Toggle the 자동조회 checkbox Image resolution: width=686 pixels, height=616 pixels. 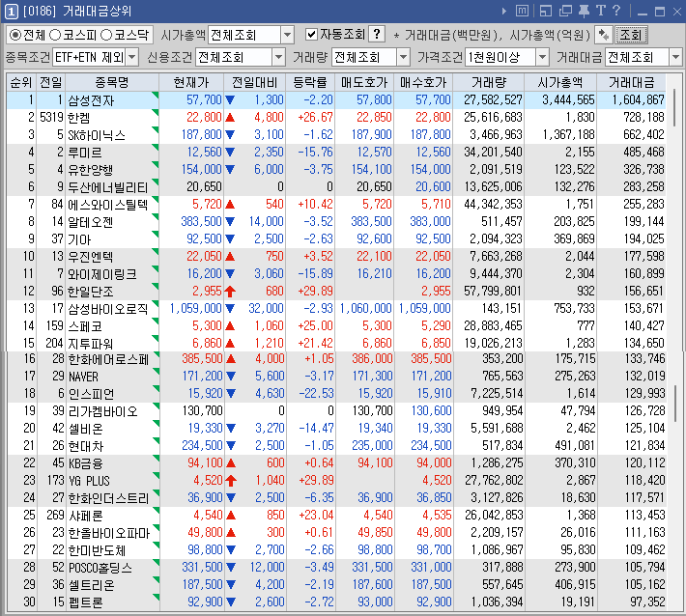pos(311,34)
